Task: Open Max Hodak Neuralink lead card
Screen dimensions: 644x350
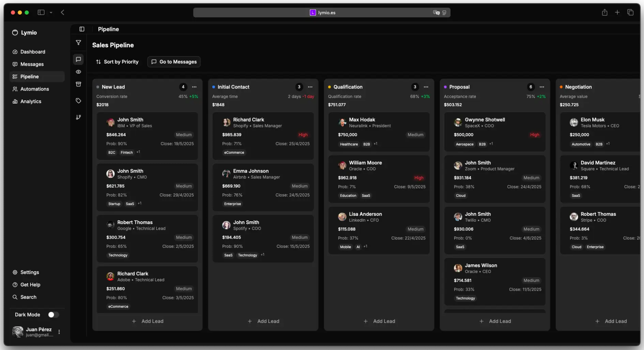Action: [x=379, y=132]
